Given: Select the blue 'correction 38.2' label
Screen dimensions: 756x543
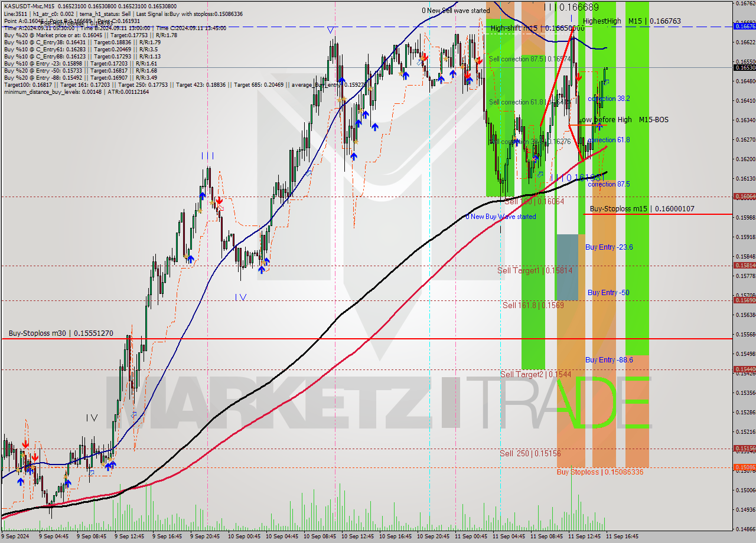Looking at the screenshot, I should (x=609, y=99).
